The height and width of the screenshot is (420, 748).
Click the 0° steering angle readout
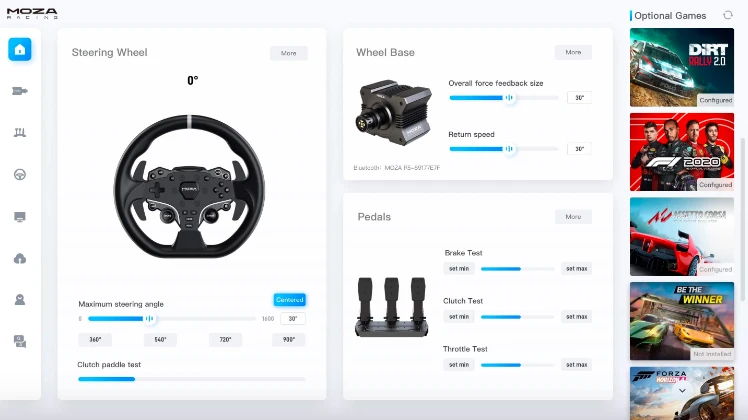tap(192, 80)
